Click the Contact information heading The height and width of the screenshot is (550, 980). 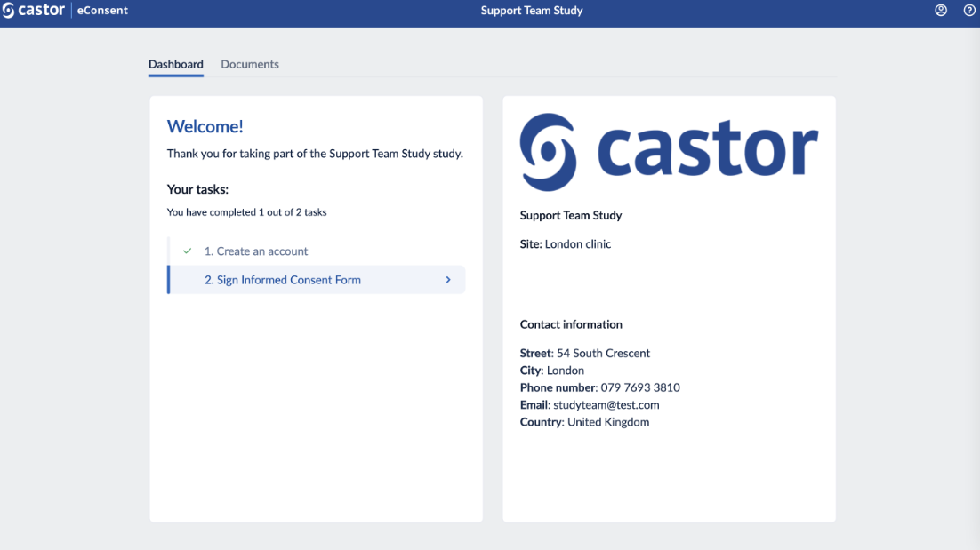pyautogui.click(x=571, y=324)
